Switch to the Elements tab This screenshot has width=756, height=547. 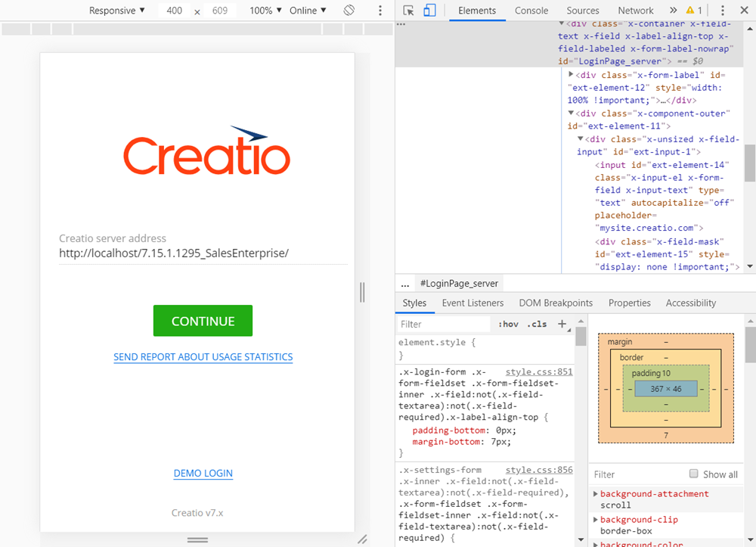coord(477,11)
